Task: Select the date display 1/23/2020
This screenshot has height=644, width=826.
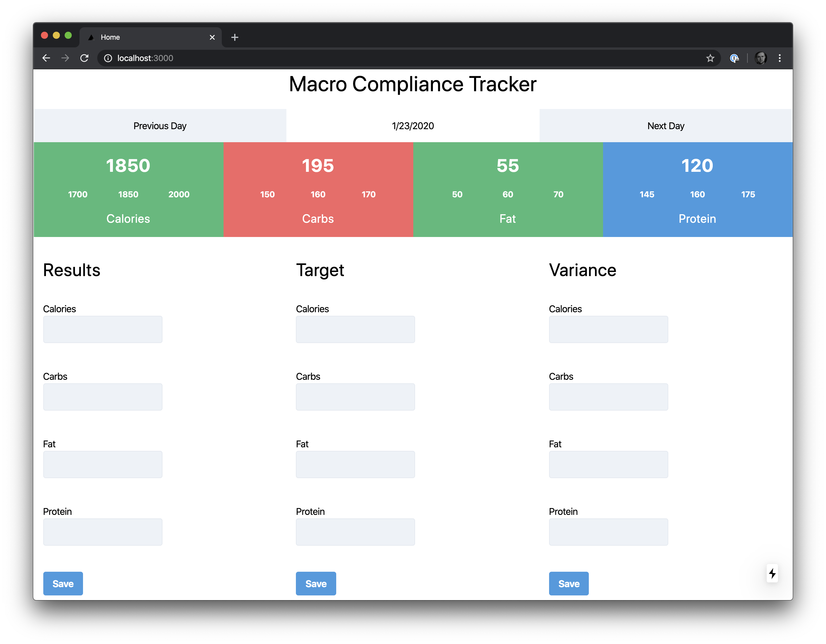Action: click(x=413, y=126)
